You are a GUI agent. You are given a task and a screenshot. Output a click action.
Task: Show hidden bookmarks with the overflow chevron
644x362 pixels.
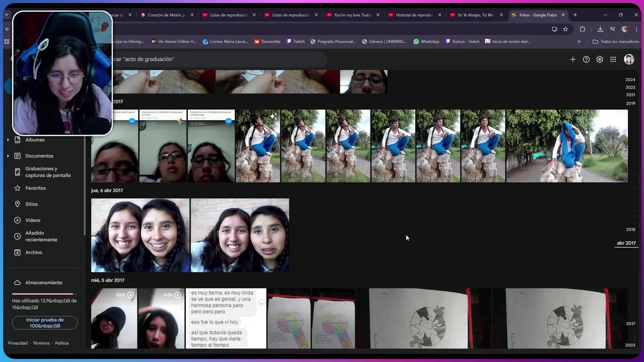(x=579, y=42)
